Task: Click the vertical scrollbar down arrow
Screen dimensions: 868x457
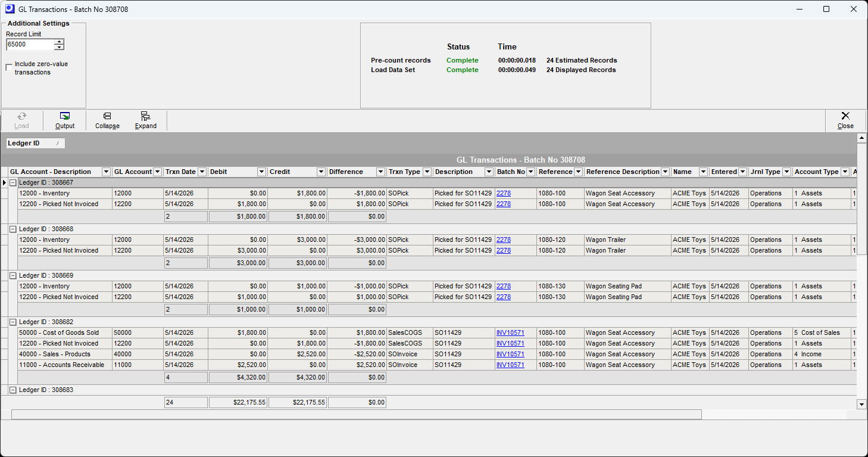Action: coord(861,404)
